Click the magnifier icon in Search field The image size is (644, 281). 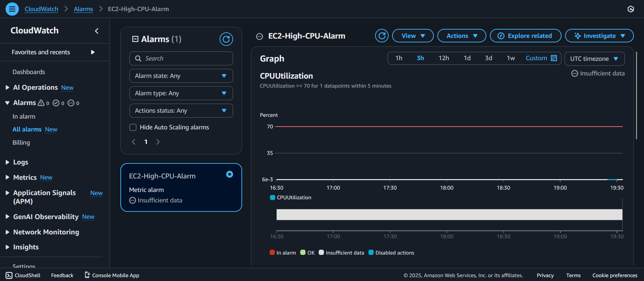138,58
